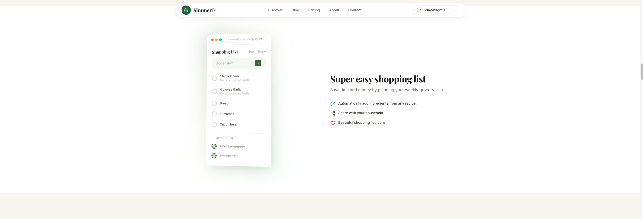
Task: Click Automatically add ingredients from any recipe
Action: click(377, 103)
